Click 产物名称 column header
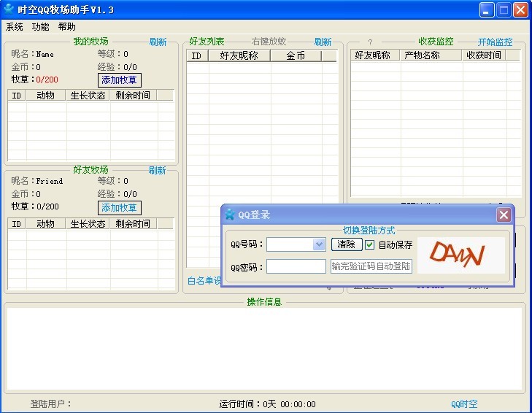 point(431,55)
